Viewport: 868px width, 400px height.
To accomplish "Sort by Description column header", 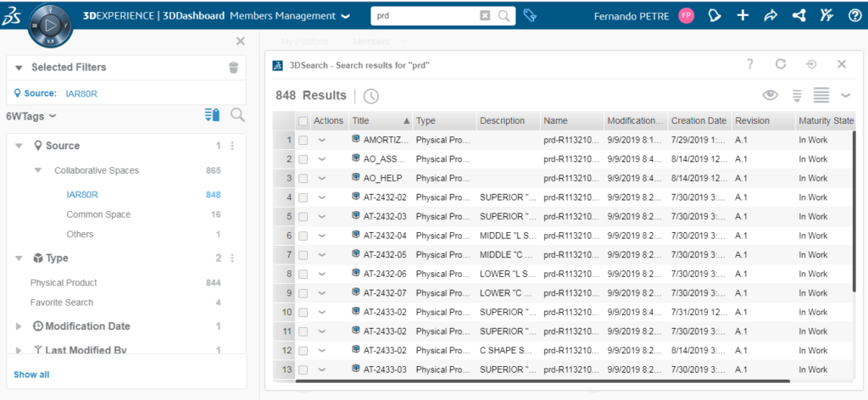I will [x=509, y=120].
